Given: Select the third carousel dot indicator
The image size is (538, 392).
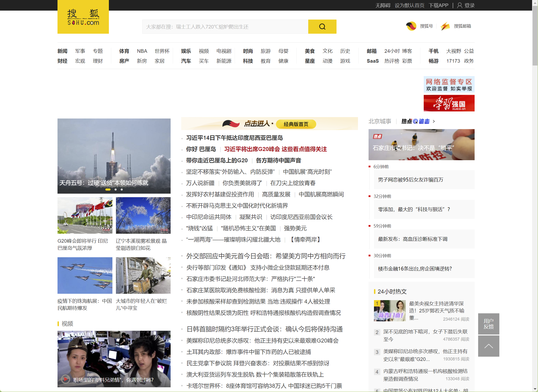Looking at the screenshot, I should point(122,189).
